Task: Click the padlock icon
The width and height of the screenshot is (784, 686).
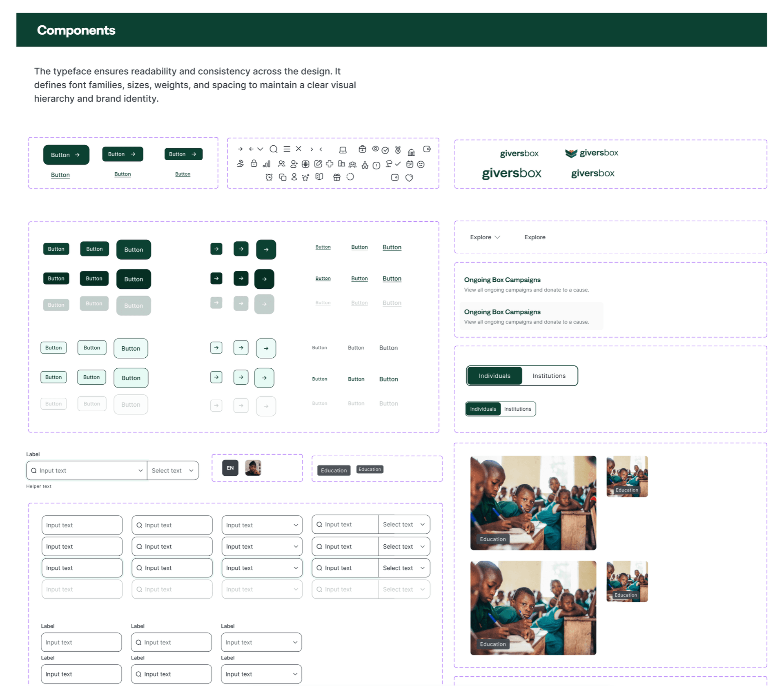Action: [254, 163]
